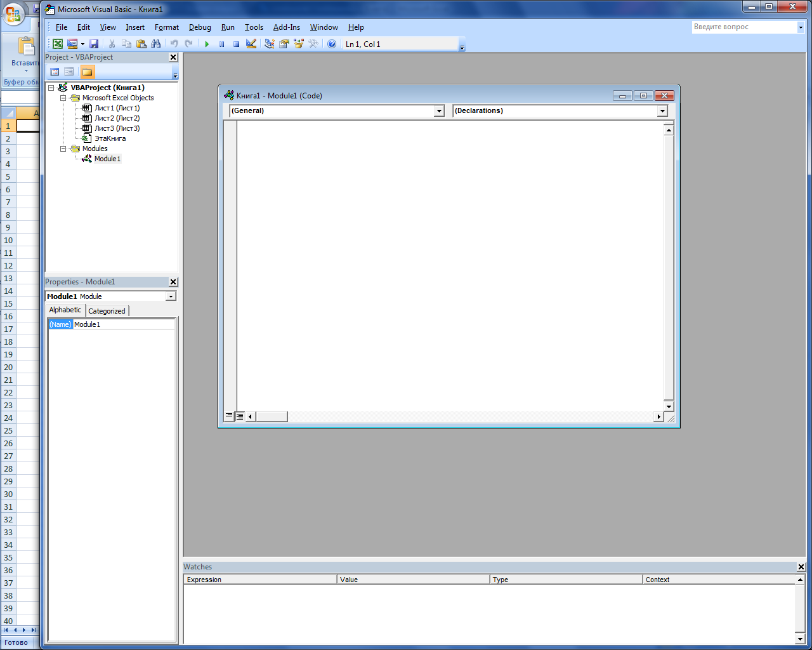Click the Undo arrow icon
812x650 pixels.
(x=174, y=44)
